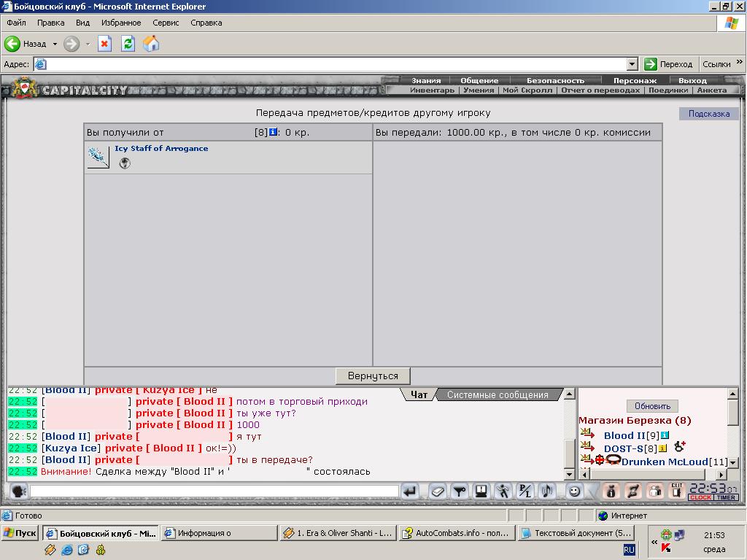Screen dimensions: 747x560
Task: Click info icon next to level [8] sender
Action: point(273,132)
